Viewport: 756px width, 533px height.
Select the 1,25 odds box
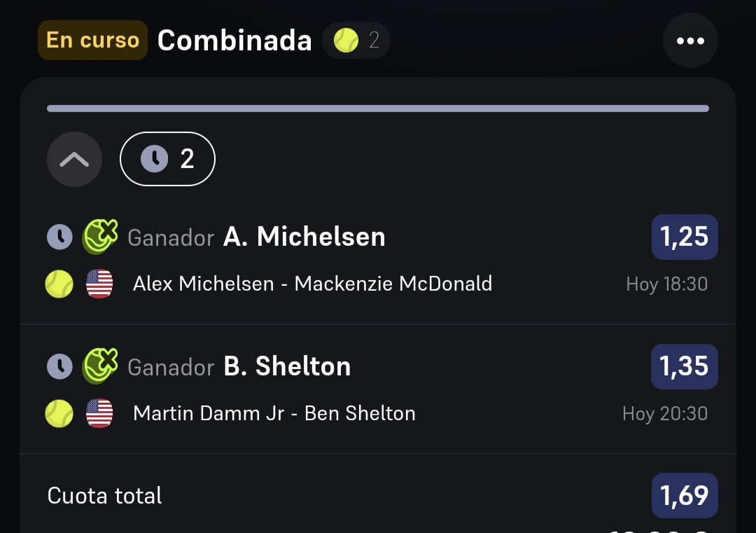[x=685, y=237]
